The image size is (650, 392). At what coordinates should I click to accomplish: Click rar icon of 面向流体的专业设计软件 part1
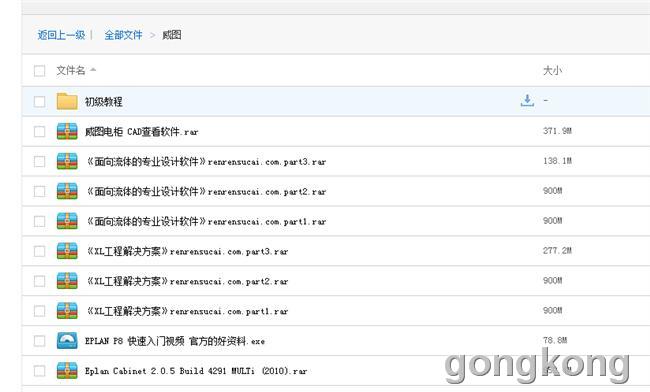[67, 221]
